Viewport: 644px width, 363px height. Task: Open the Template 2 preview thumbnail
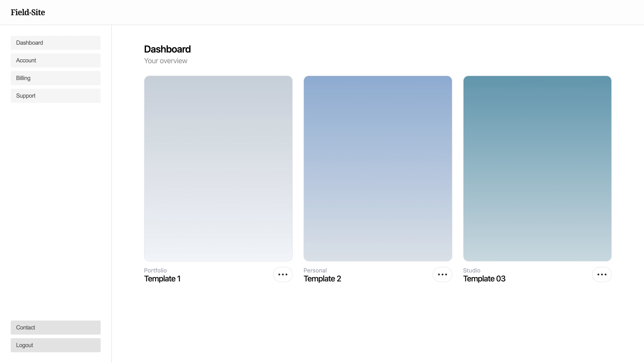pyautogui.click(x=377, y=168)
